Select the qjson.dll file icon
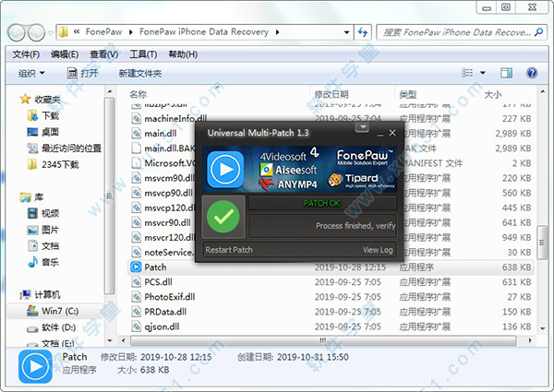This screenshot has height=392, width=554. [136, 327]
